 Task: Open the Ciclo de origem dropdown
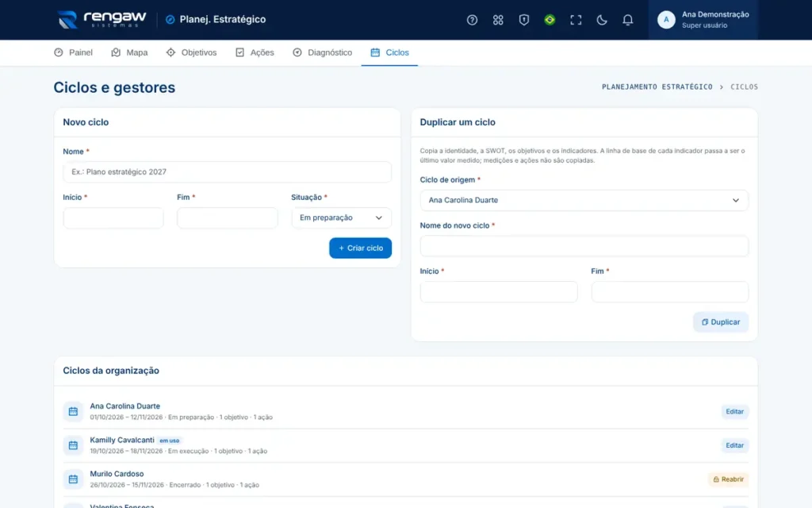(584, 200)
